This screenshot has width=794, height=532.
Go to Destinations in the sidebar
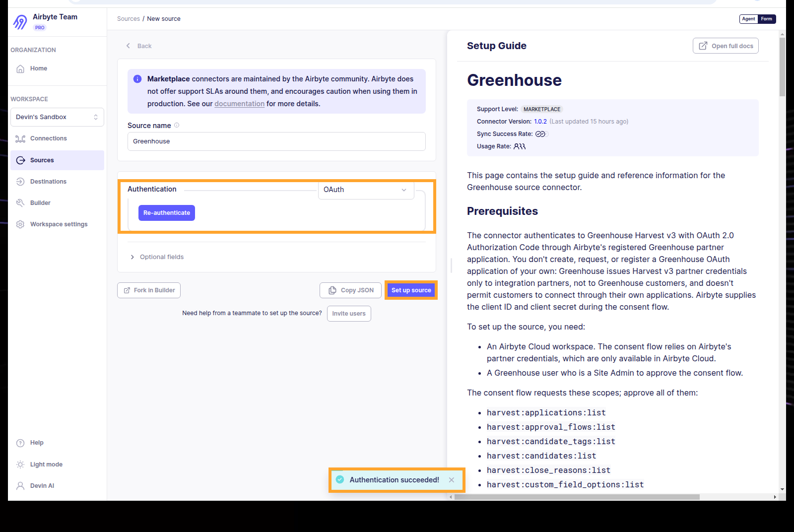(57, 182)
